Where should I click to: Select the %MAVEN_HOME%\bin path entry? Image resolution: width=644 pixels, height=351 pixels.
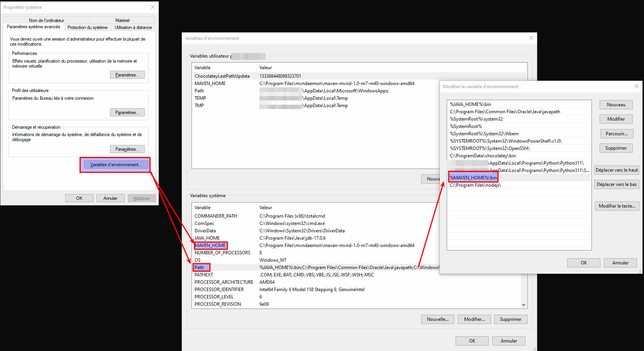pos(473,177)
